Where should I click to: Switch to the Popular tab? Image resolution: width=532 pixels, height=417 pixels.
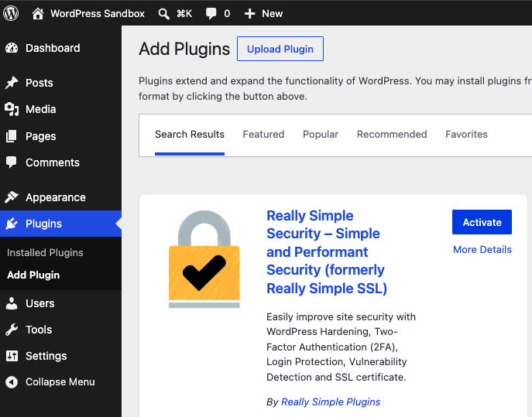pyautogui.click(x=321, y=135)
